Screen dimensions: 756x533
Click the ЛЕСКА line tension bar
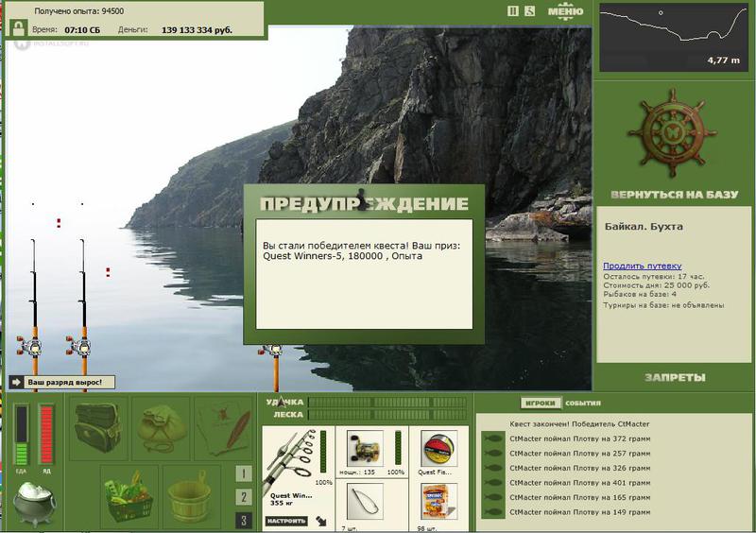pyautogui.click(x=387, y=415)
